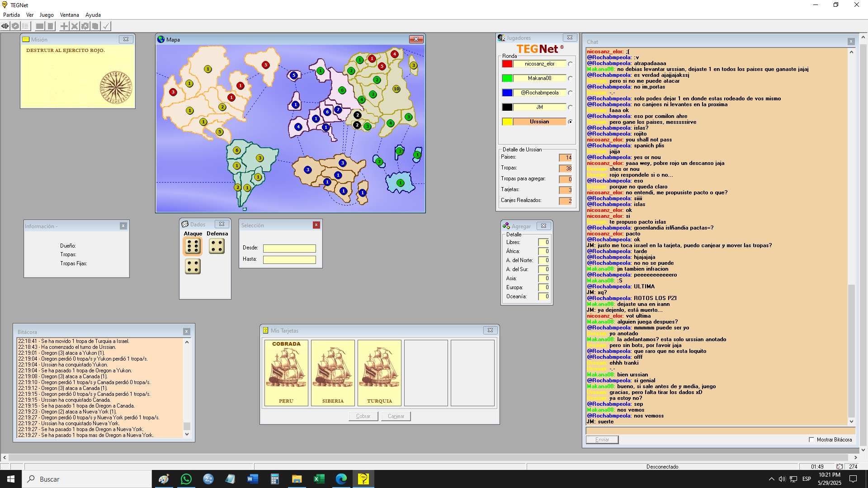The image size is (868, 488).
Task: Click the Desconectado status bar text
Action: (662, 467)
